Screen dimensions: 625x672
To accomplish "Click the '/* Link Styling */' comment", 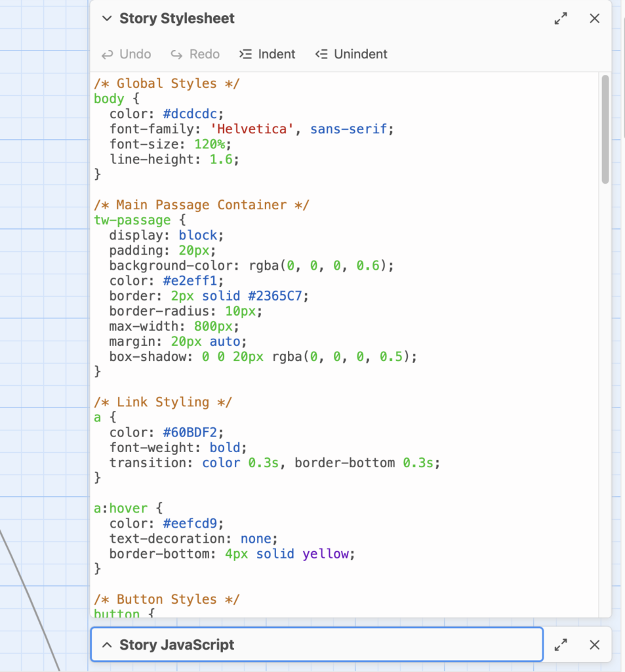I will [163, 402].
